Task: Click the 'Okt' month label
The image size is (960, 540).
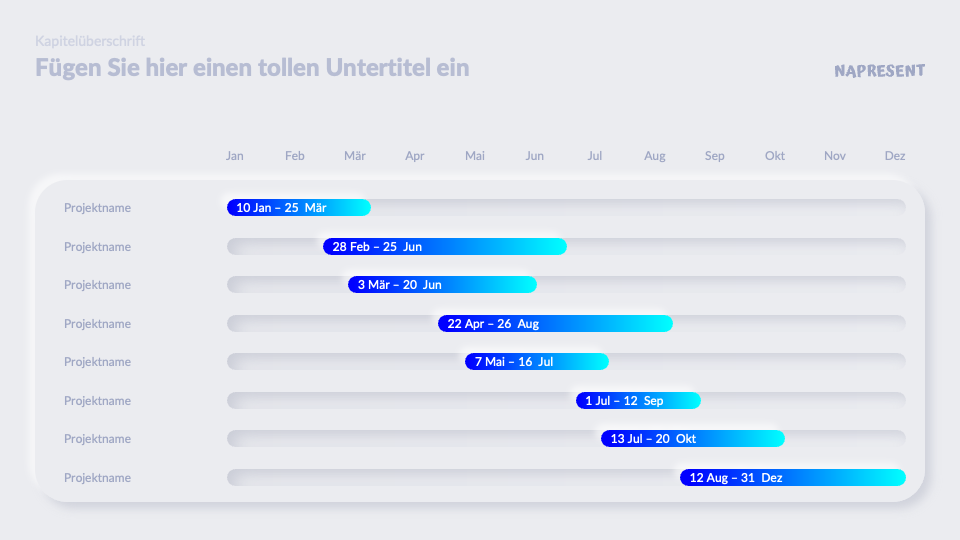Action: coord(775,156)
